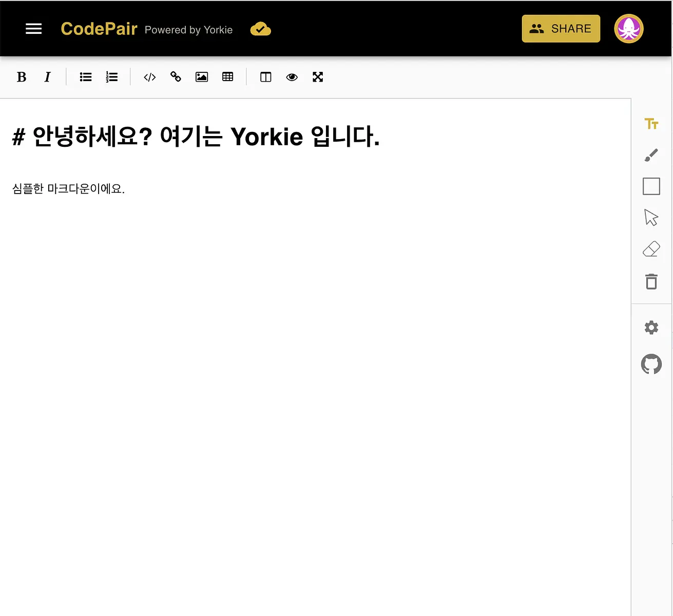Insert a hyperlink
Viewport: 673px width, 616px height.
[x=176, y=77]
